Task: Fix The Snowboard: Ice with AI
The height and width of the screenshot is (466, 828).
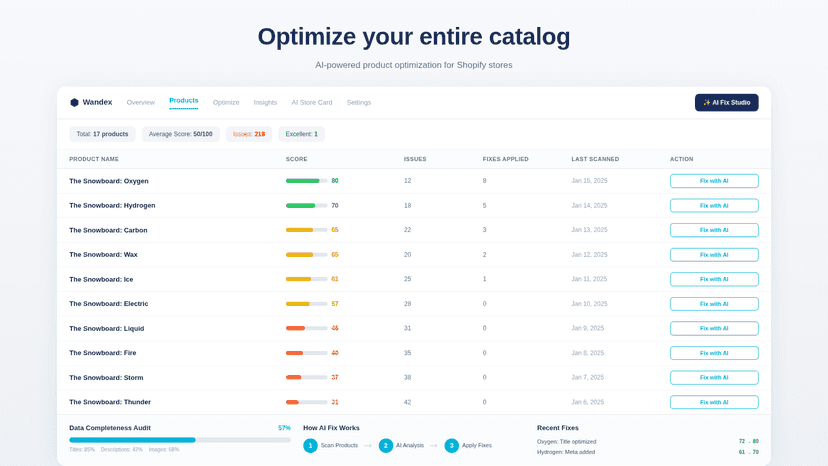Action: (714, 279)
